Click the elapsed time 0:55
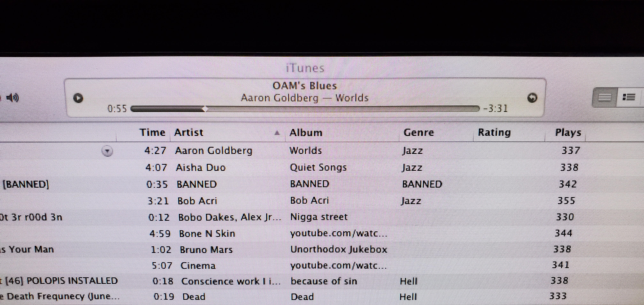 117,109
